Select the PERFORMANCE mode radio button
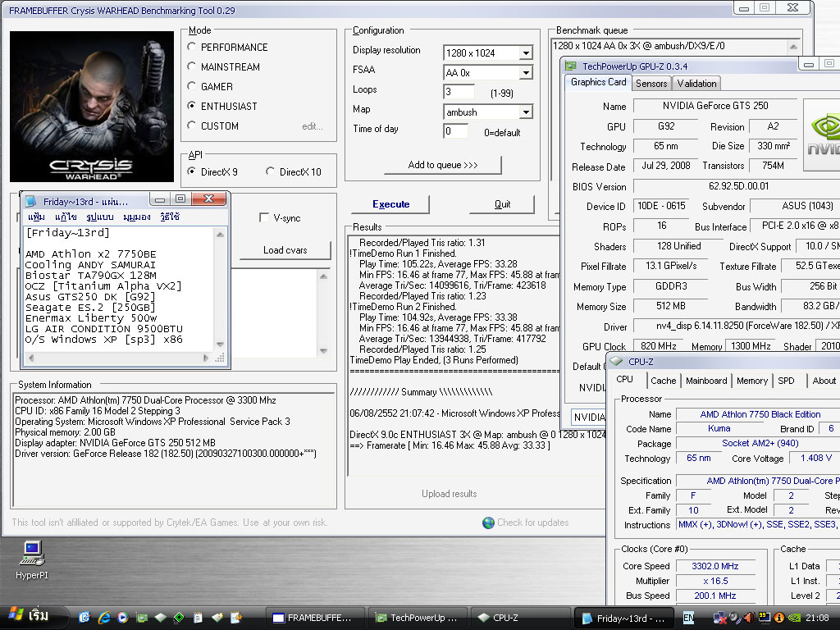 click(192, 48)
